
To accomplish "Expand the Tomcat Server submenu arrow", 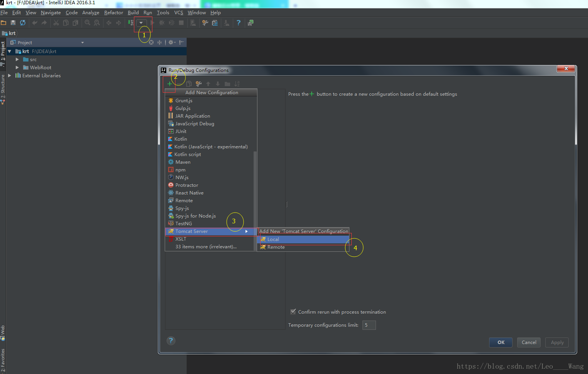I will (247, 231).
